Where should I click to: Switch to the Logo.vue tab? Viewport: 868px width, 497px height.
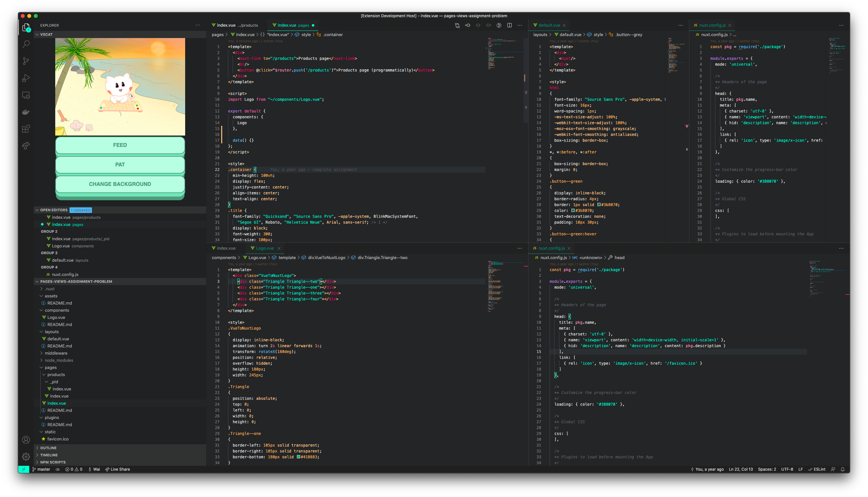point(264,248)
